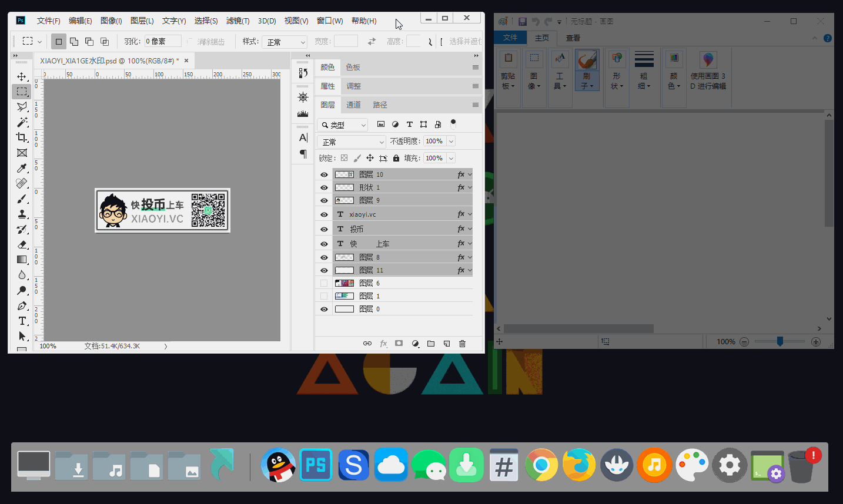Toggle the layer filtering switch
The width and height of the screenshot is (843, 504).
pyautogui.click(x=453, y=124)
